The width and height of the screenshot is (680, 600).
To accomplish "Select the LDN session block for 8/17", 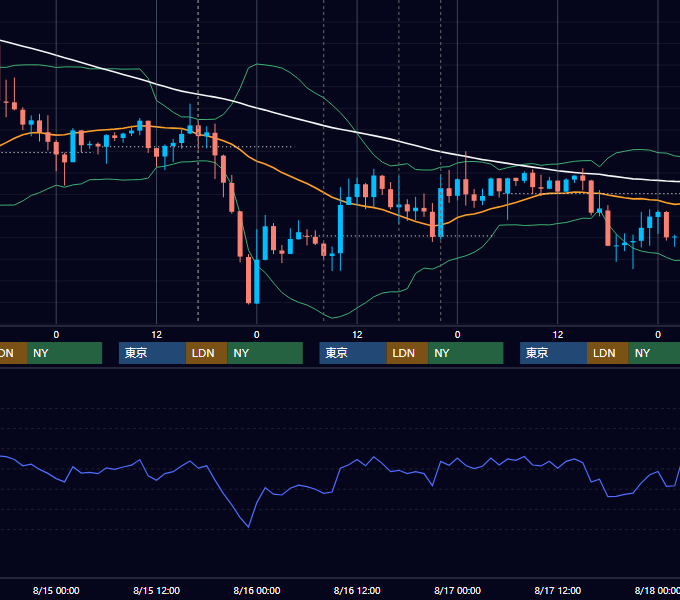I will pyautogui.click(x=608, y=353).
